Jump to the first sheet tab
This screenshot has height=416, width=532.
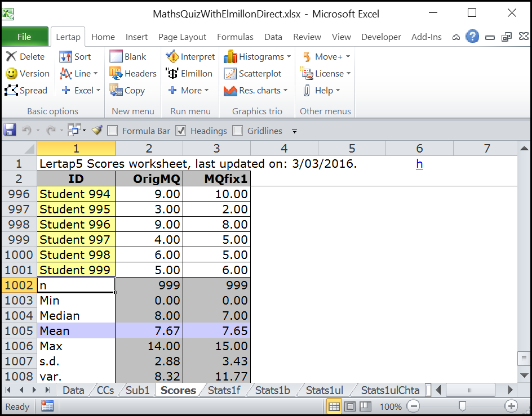coord(8,390)
